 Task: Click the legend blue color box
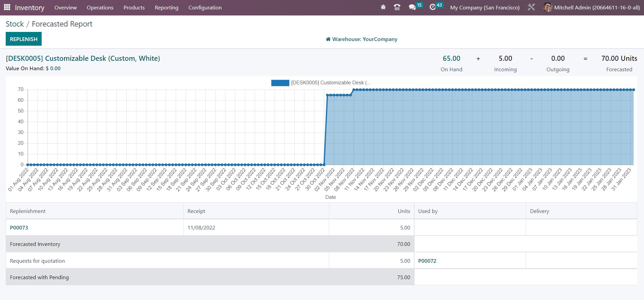pyautogui.click(x=280, y=83)
